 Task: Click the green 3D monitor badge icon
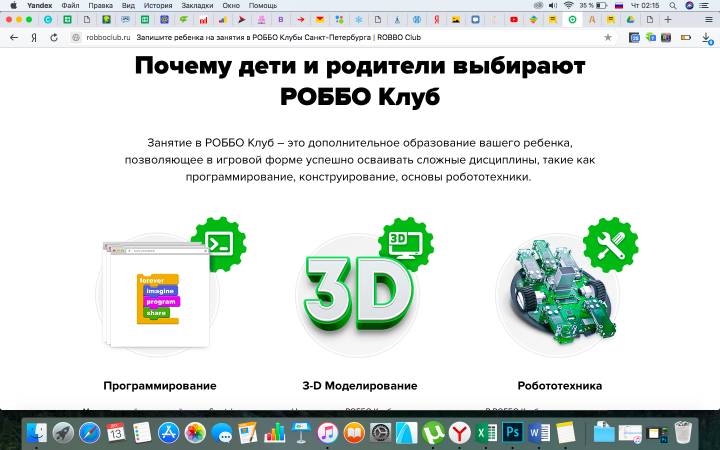pyautogui.click(x=406, y=244)
